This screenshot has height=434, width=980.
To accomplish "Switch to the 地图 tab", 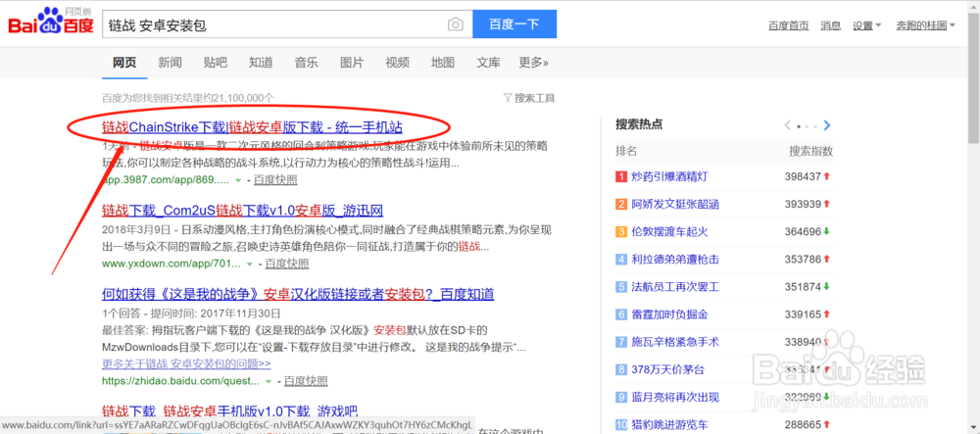I will [443, 63].
